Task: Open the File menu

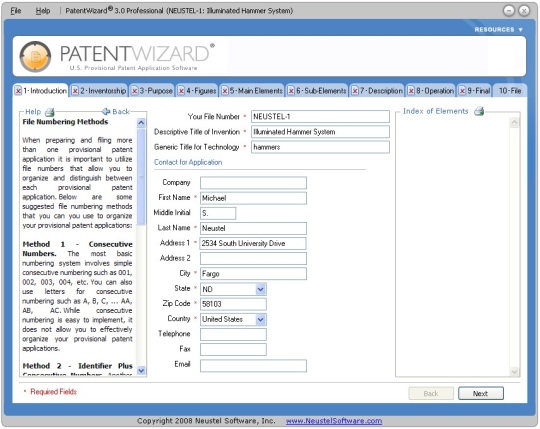Action: tap(16, 11)
